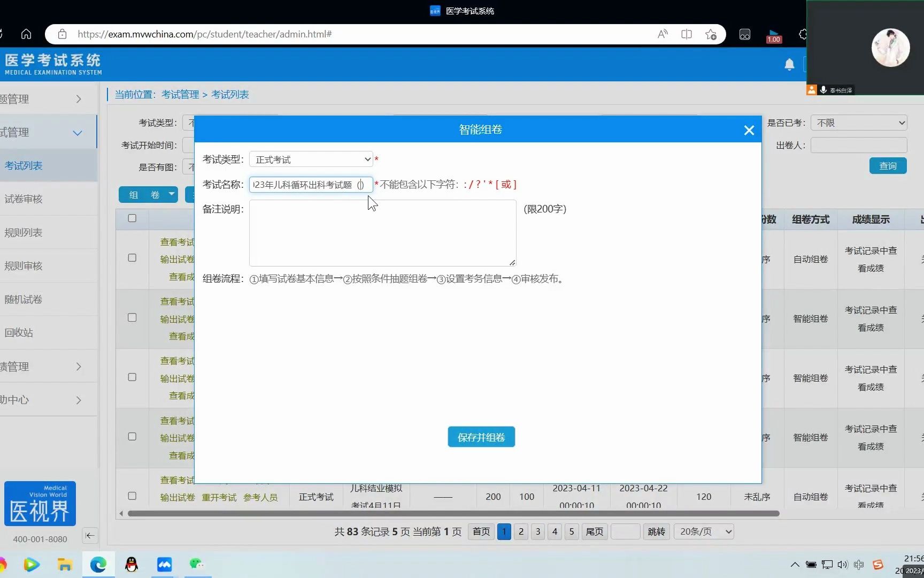Open split screen view in browser
The image size is (924, 578).
coord(687,34)
